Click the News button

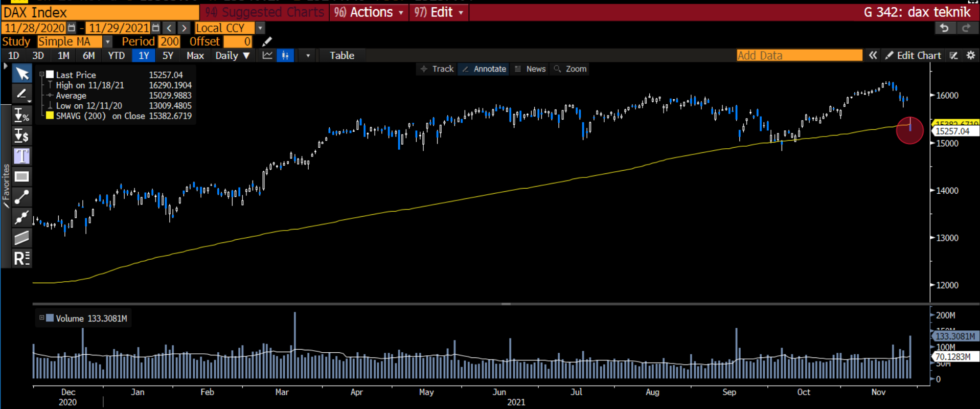530,69
